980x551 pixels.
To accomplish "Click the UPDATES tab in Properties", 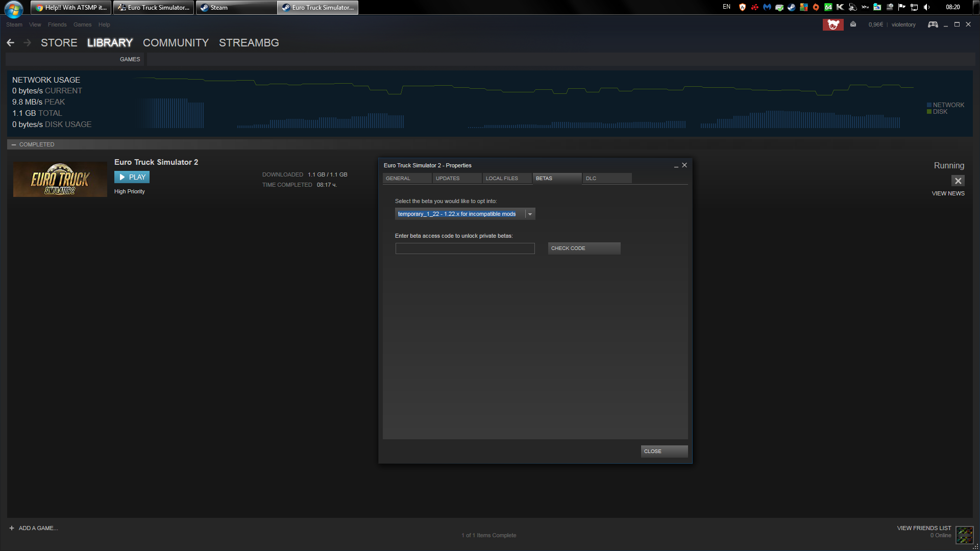I will [447, 178].
